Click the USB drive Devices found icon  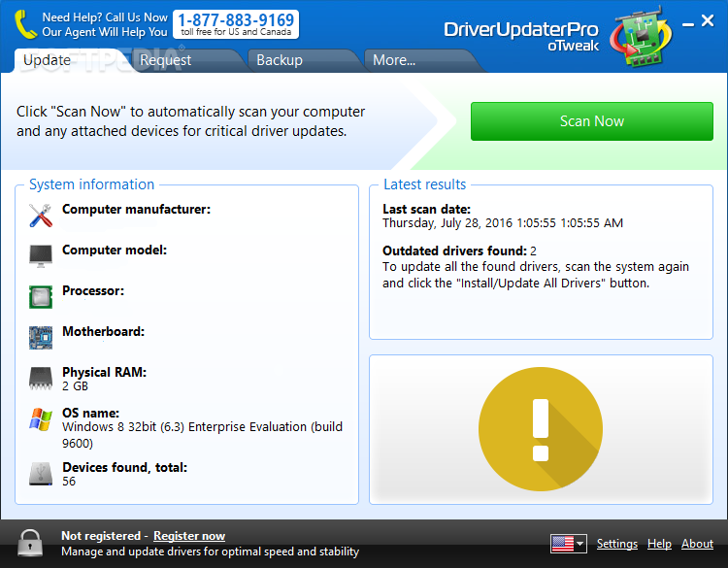41,474
